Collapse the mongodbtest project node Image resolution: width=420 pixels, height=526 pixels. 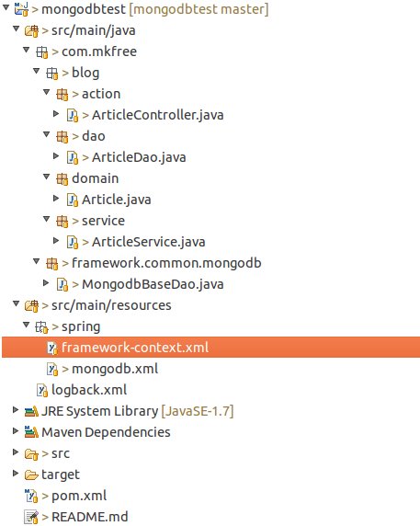(x=6, y=7)
